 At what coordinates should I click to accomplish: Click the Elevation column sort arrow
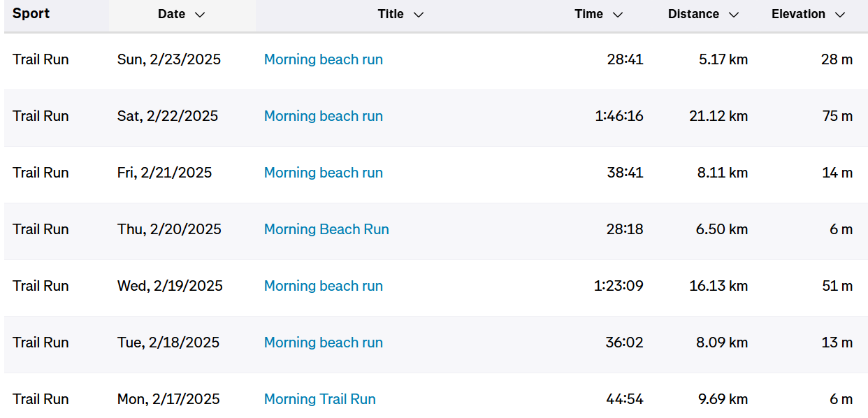[x=840, y=15]
